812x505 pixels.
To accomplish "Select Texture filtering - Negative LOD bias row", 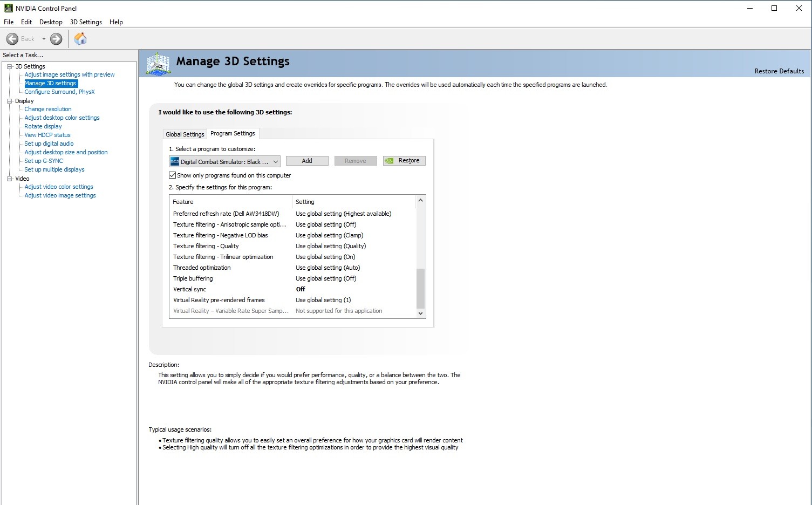I will (293, 235).
